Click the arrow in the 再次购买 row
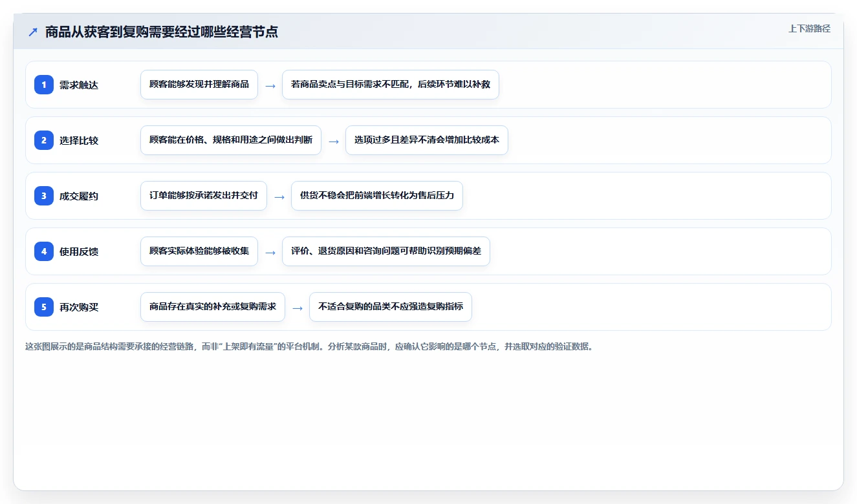Image resolution: width=857 pixels, height=504 pixels. click(298, 308)
